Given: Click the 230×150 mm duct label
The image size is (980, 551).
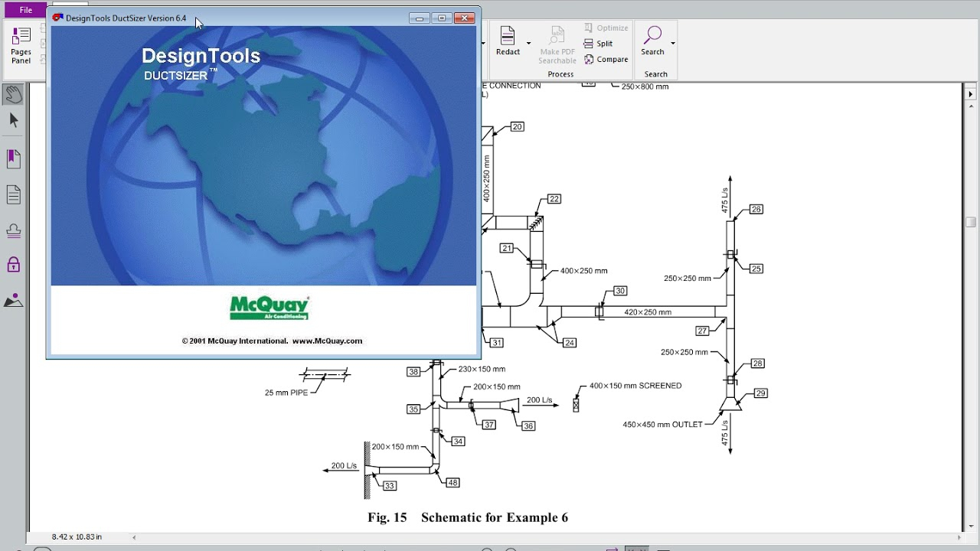Looking at the screenshot, I should point(482,370).
